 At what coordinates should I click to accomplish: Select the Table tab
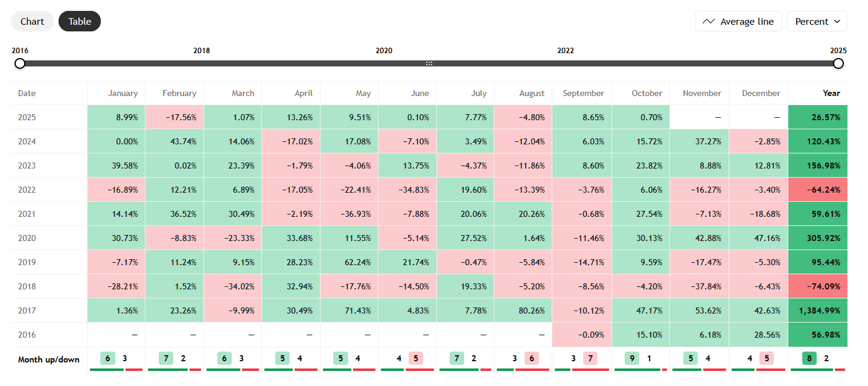[x=80, y=21]
